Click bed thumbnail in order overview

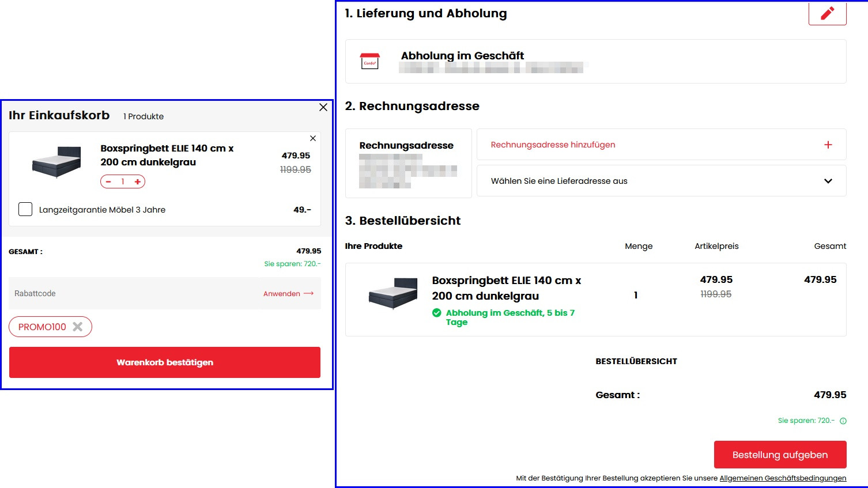click(x=393, y=294)
